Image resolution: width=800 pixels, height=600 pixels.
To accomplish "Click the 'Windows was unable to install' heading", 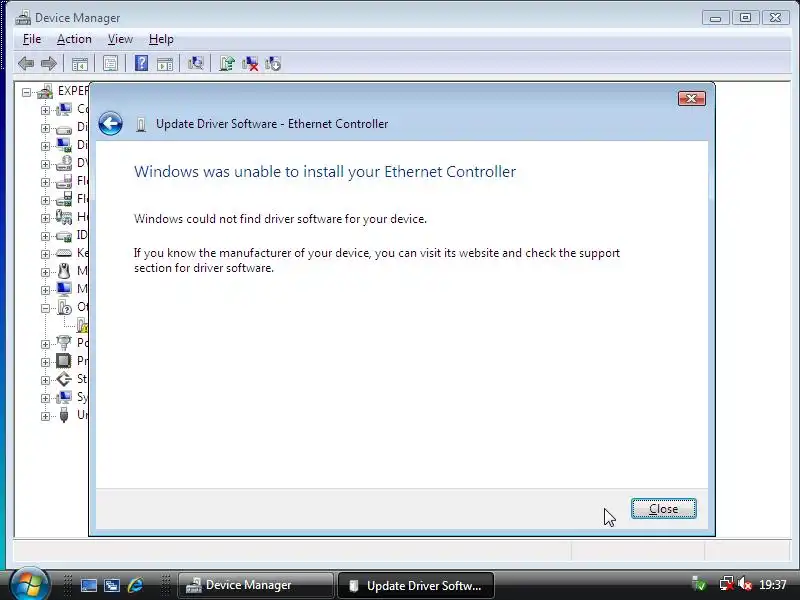I will (324, 171).
